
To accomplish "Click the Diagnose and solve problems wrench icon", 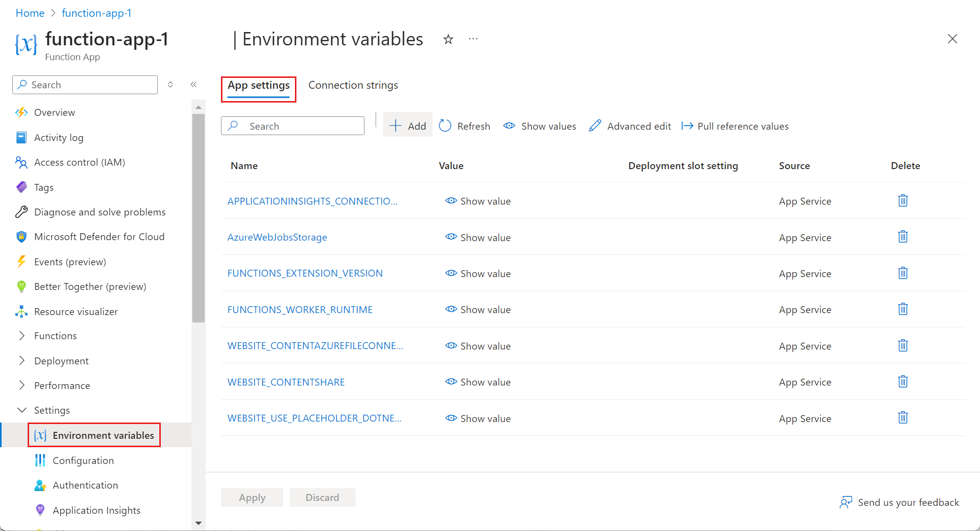I will [x=21, y=212].
